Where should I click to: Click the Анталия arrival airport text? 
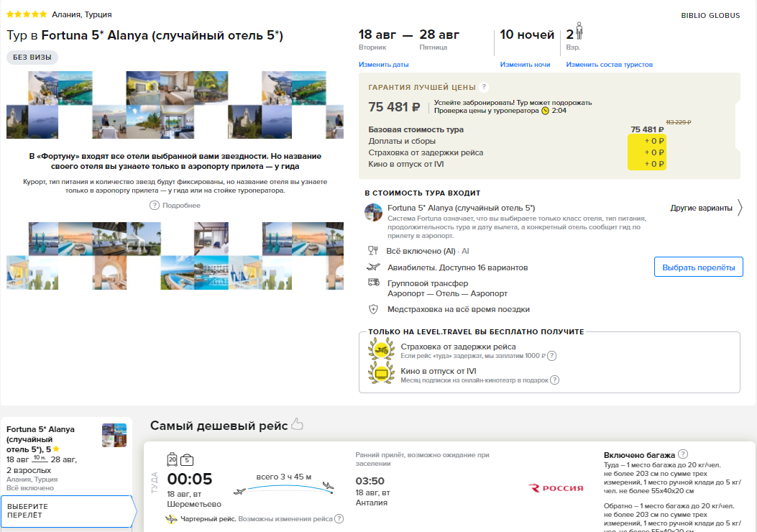tap(371, 503)
